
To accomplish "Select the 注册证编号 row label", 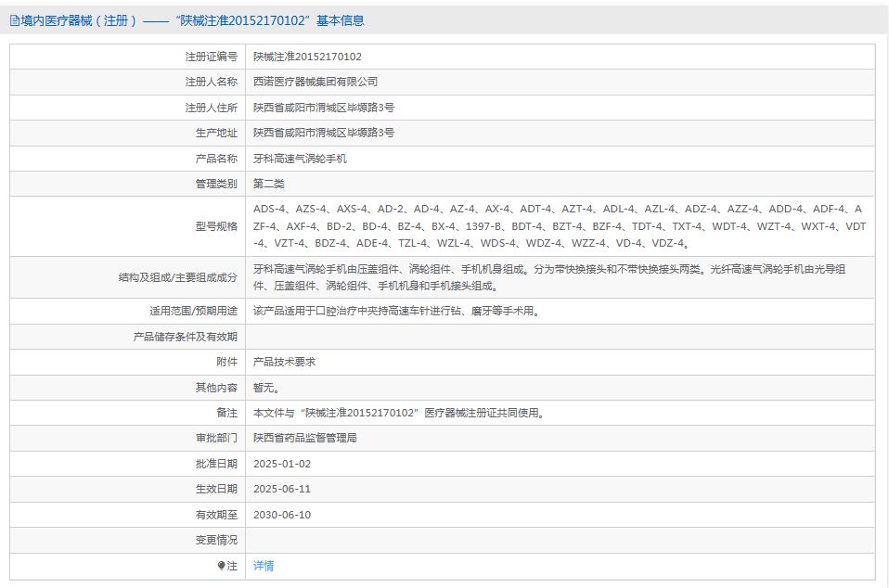I will pyautogui.click(x=212, y=56).
